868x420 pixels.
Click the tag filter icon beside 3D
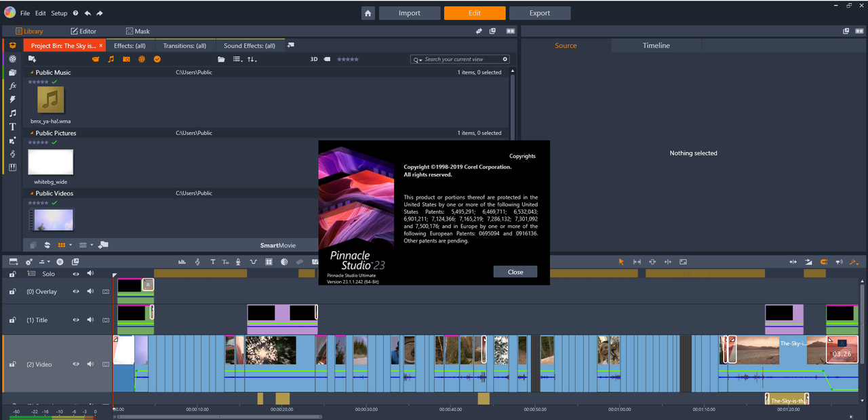[x=327, y=59]
